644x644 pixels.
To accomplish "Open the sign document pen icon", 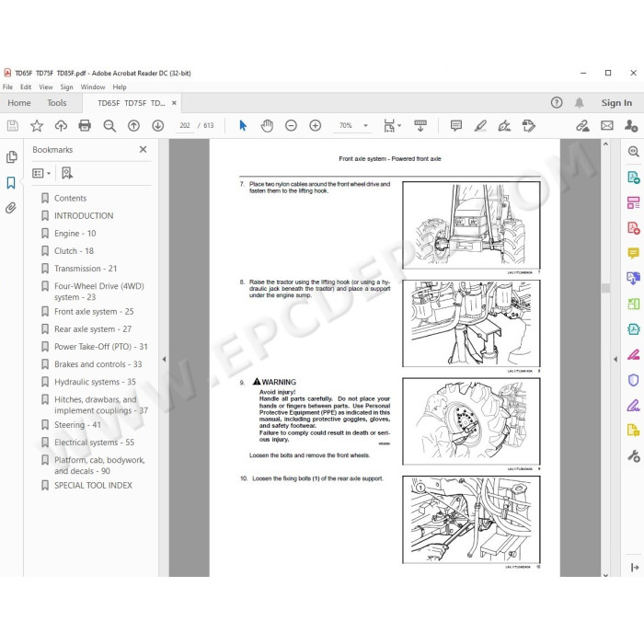I will [x=504, y=126].
